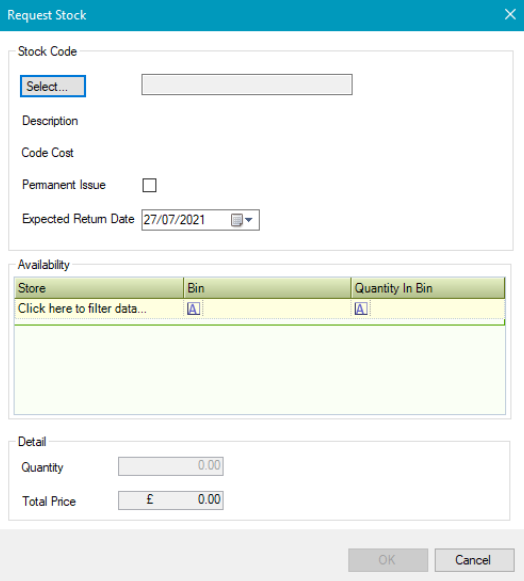Click the Quantity input field
The height and width of the screenshot is (581, 524).
pyautogui.click(x=171, y=466)
